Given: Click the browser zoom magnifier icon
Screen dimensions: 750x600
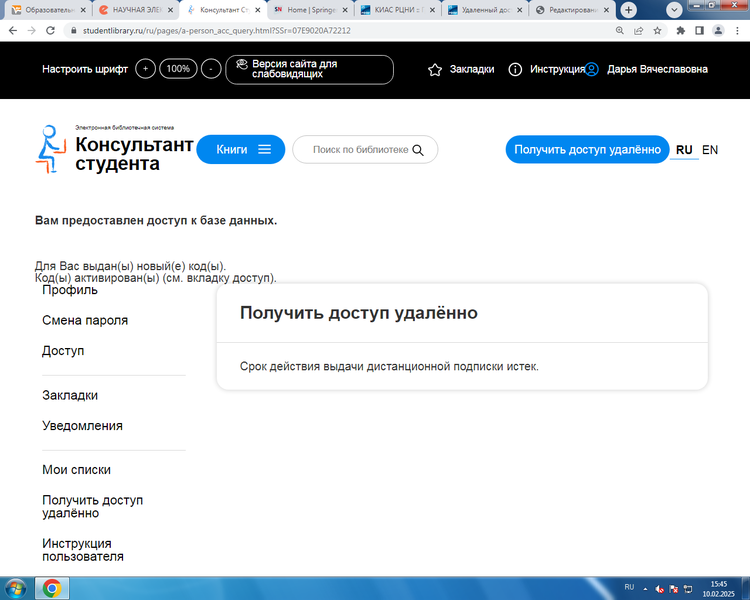Looking at the screenshot, I should pos(619,31).
